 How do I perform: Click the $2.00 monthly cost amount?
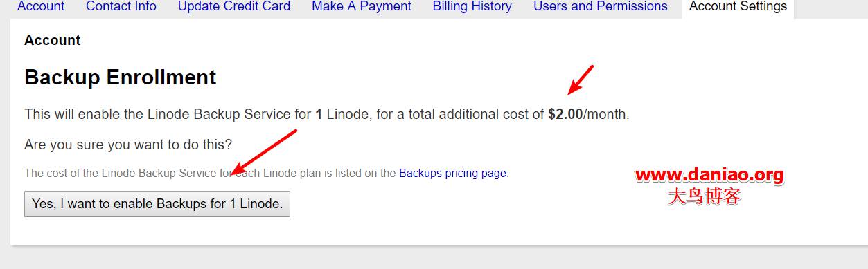565,114
